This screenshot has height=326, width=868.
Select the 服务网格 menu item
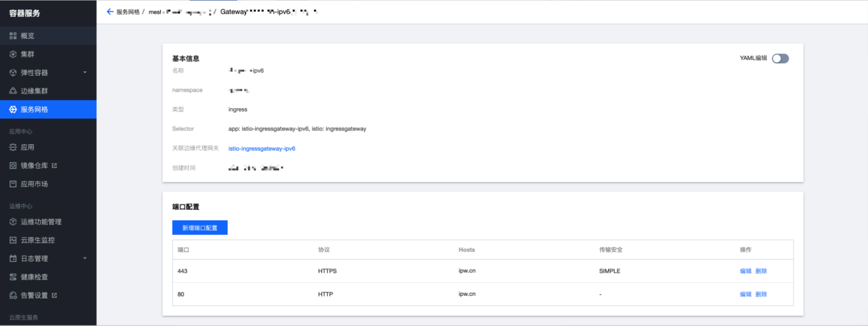pyautogui.click(x=48, y=109)
